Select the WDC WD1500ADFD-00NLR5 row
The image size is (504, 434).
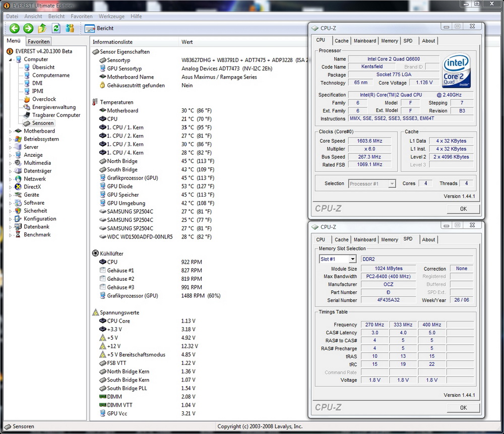click(x=157, y=236)
